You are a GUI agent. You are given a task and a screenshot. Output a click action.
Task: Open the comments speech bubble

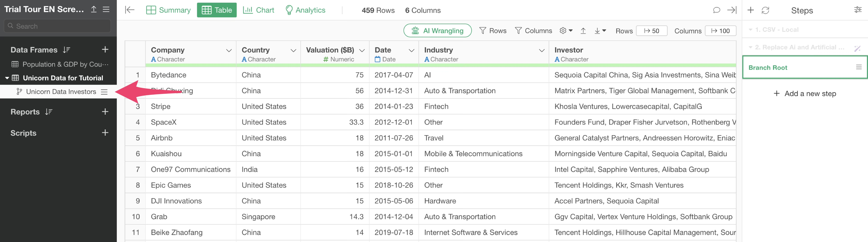point(716,10)
